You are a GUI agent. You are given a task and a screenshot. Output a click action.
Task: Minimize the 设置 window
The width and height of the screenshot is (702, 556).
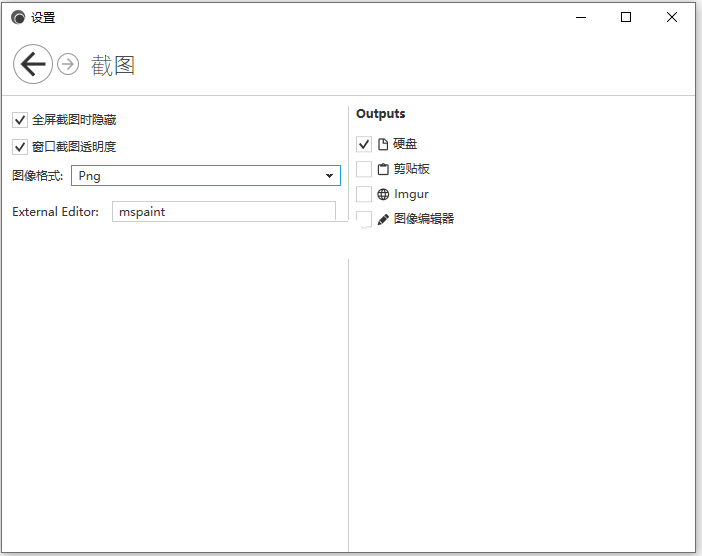581,17
